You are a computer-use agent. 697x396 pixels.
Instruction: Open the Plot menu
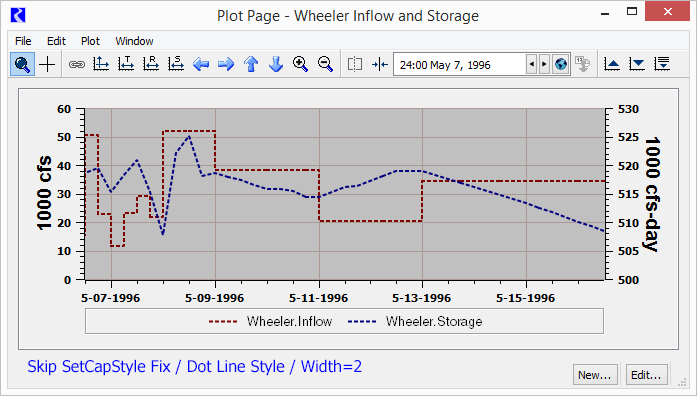click(90, 41)
